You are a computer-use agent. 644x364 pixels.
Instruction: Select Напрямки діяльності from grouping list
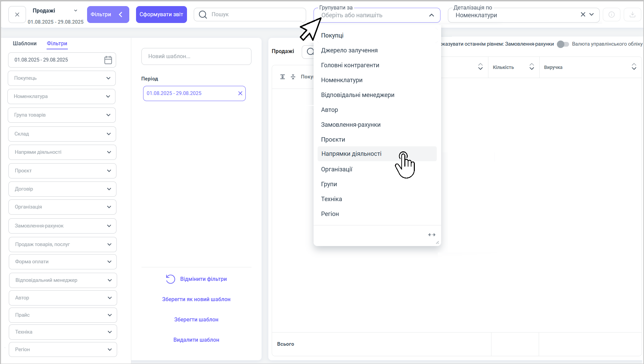pyautogui.click(x=351, y=154)
